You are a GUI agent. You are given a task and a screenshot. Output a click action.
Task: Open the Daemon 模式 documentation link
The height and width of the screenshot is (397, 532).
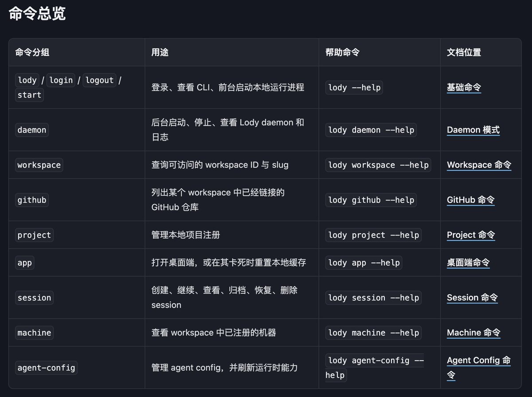(473, 130)
